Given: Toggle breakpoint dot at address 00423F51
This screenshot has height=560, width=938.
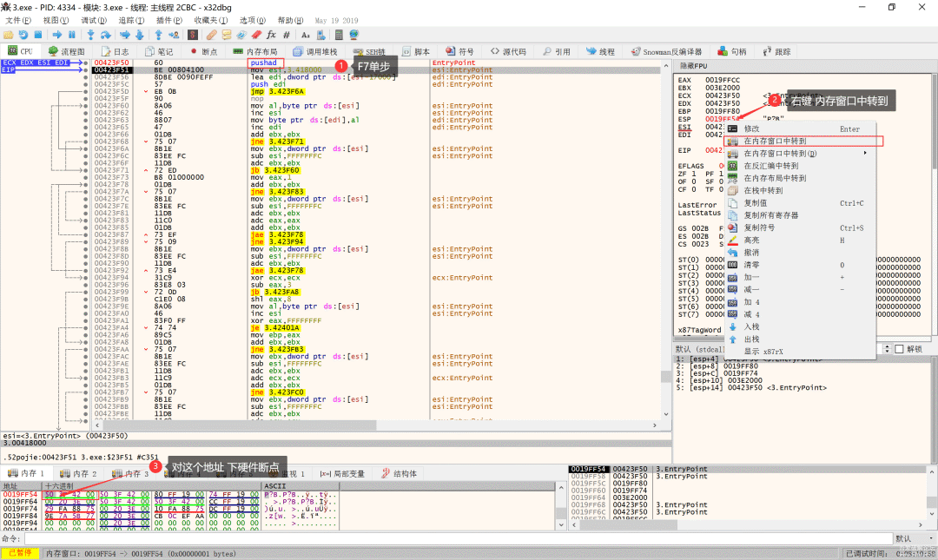Looking at the screenshot, I should click(85, 70).
